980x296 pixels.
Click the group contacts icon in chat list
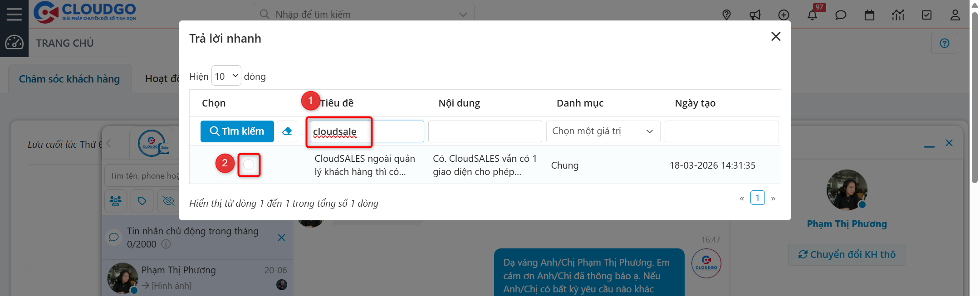[115, 201]
